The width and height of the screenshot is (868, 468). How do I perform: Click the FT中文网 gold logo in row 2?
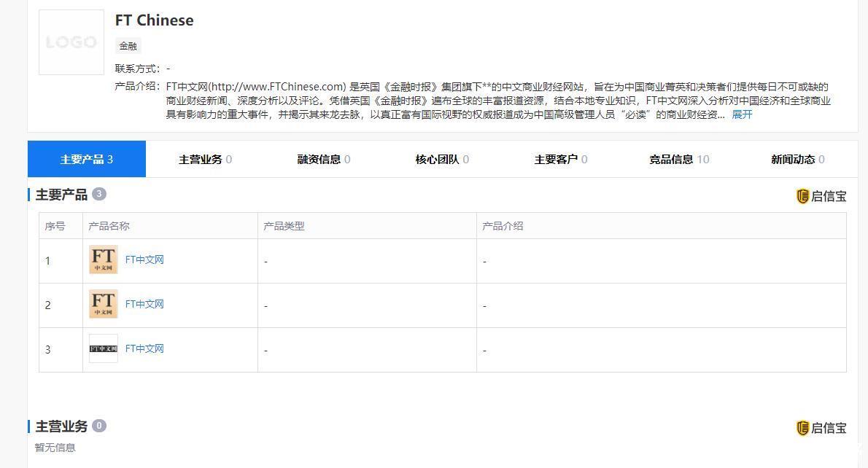(103, 304)
